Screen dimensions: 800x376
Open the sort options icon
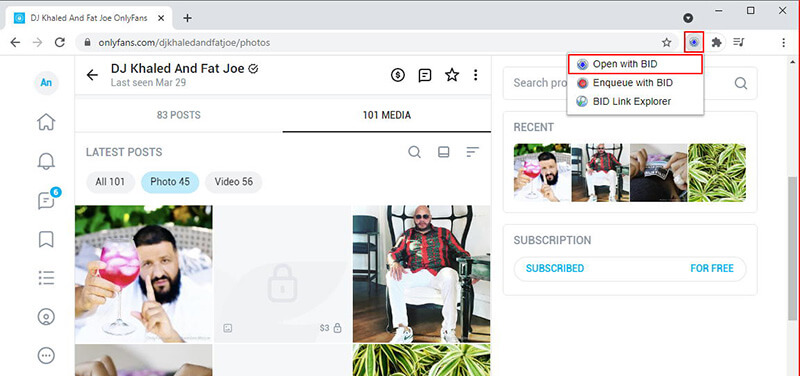(x=473, y=152)
